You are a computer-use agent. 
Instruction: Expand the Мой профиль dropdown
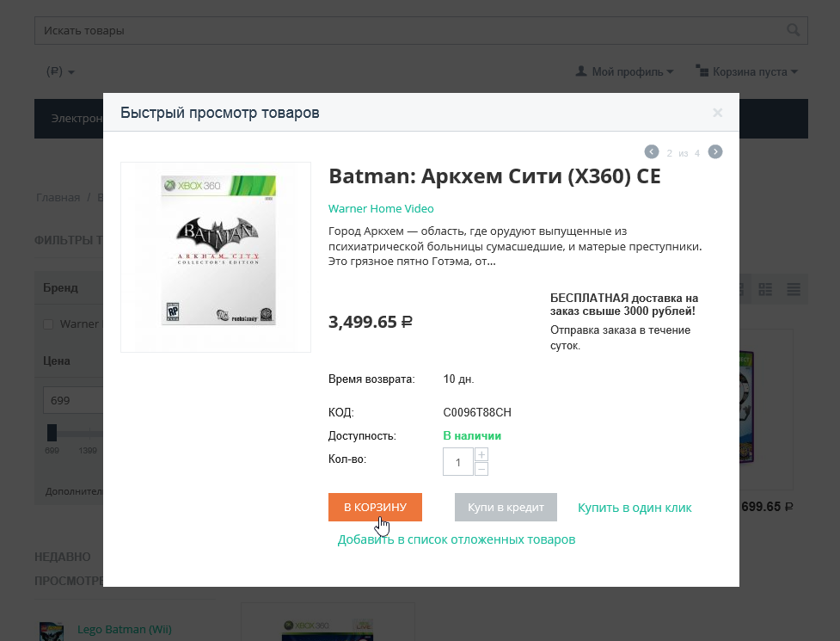pyautogui.click(x=624, y=71)
